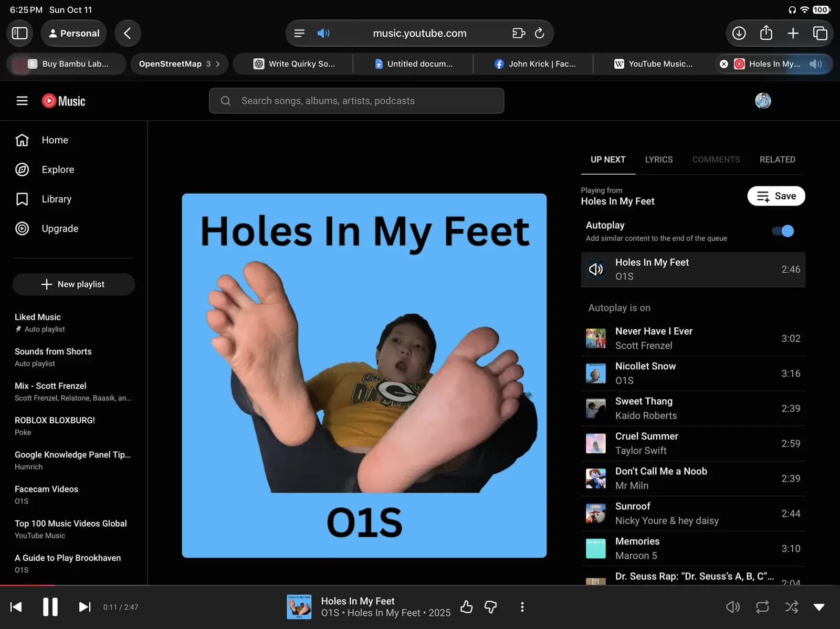The width and height of the screenshot is (840, 629).
Task: Open the Home page
Action: click(x=73, y=140)
